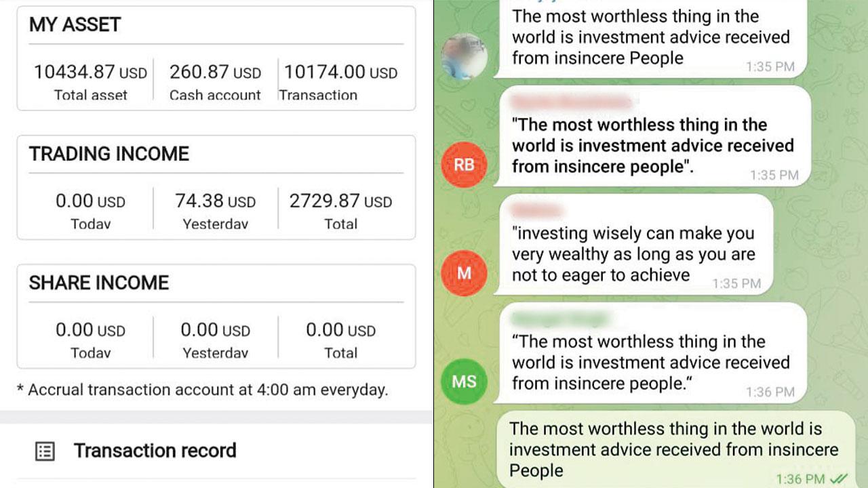Select the Transaction 10174.00 USD value
Screen dimensions: 868x488
coord(340,73)
